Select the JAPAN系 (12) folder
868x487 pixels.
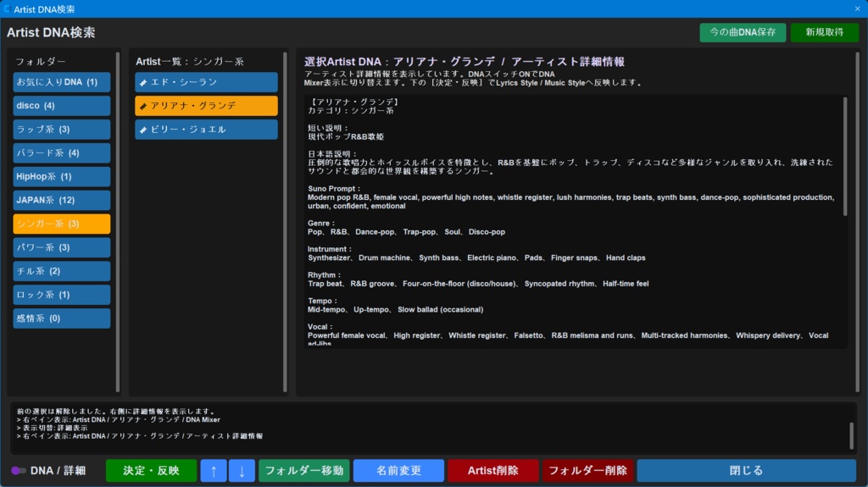61,201
